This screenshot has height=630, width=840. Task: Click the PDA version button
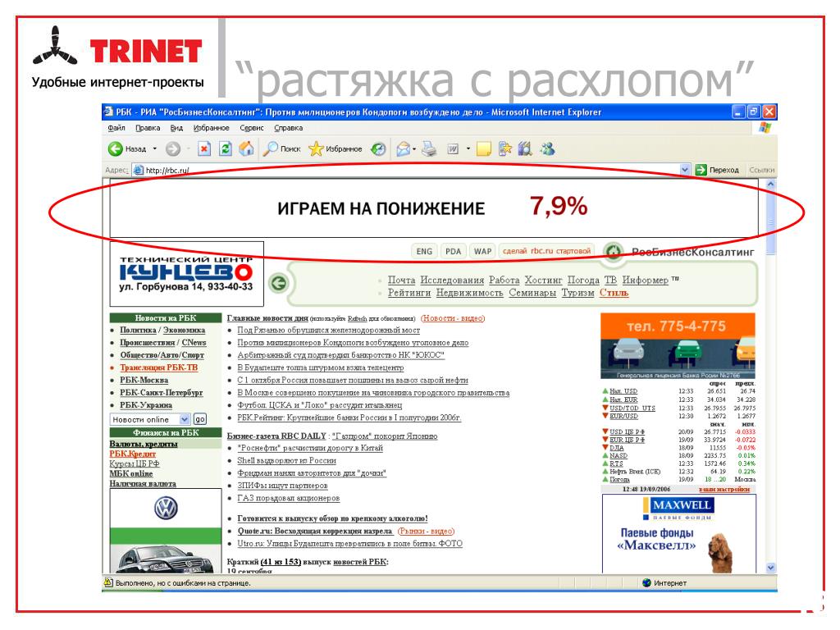pyautogui.click(x=453, y=251)
